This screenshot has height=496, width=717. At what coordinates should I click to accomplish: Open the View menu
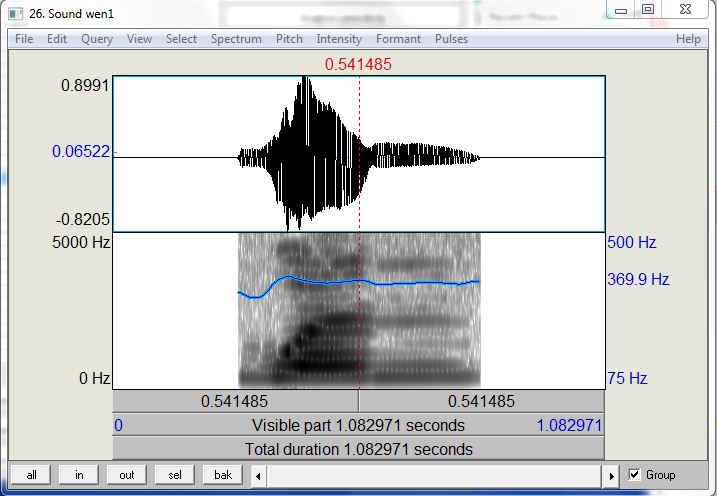(x=139, y=39)
